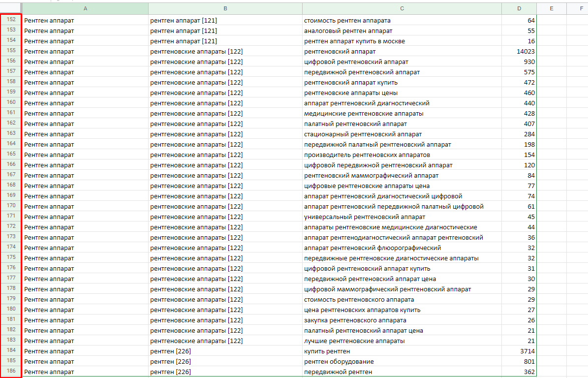Click 'рентген [226]' cell in row 184

tap(225, 351)
